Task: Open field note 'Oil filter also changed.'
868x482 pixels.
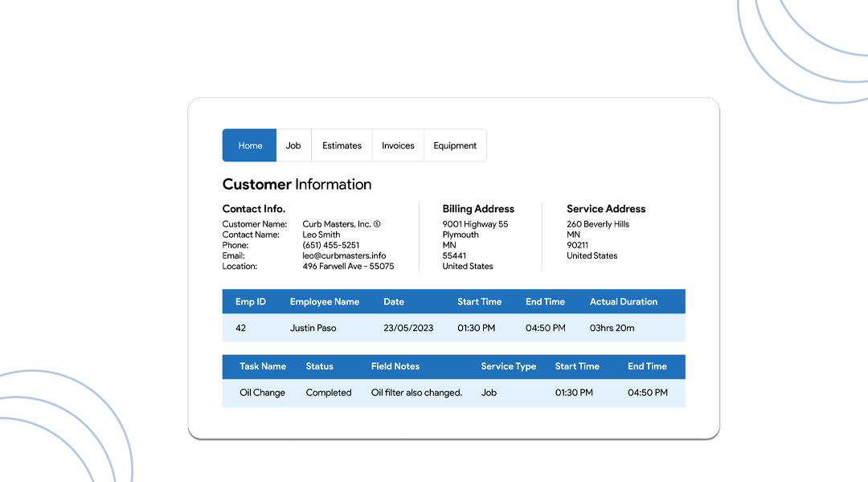Action: tap(416, 392)
